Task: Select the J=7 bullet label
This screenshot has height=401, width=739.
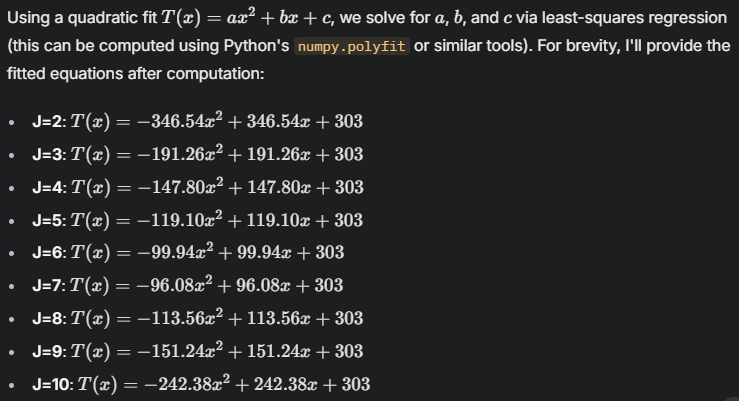Action: click(x=47, y=287)
